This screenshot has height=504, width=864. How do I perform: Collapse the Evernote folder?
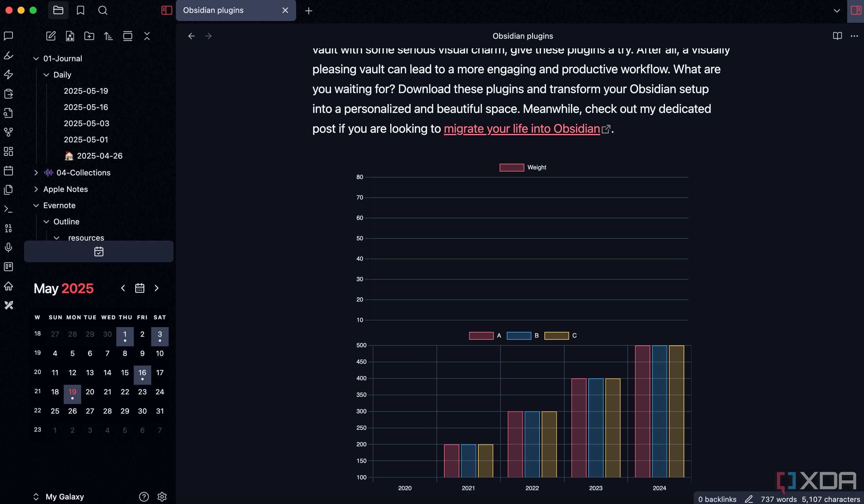tap(36, 205)
